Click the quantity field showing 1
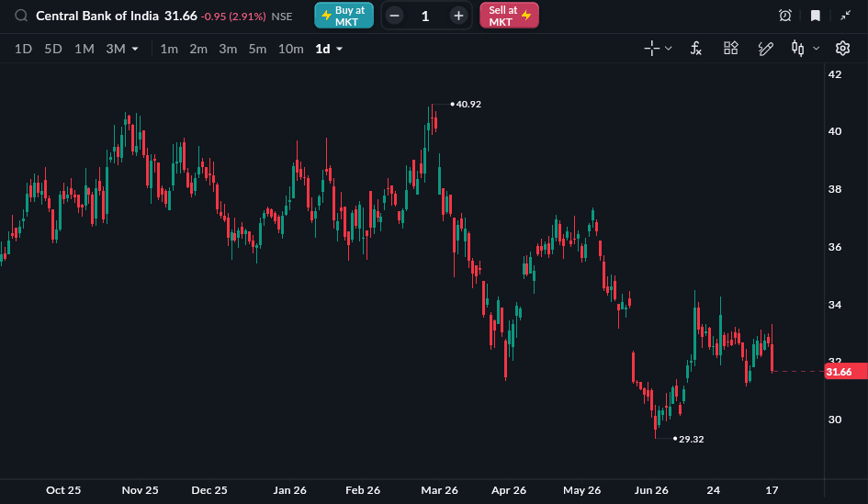 (425, 16)
